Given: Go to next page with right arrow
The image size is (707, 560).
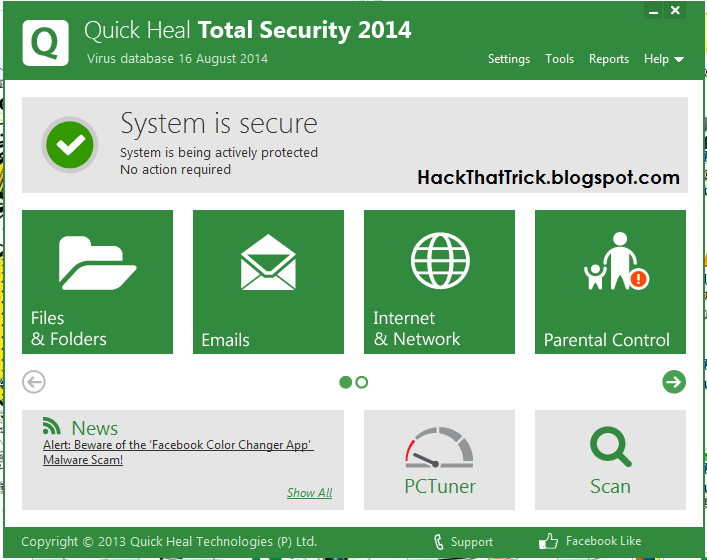Looking at the screenshot, I should tap(674, 382).
